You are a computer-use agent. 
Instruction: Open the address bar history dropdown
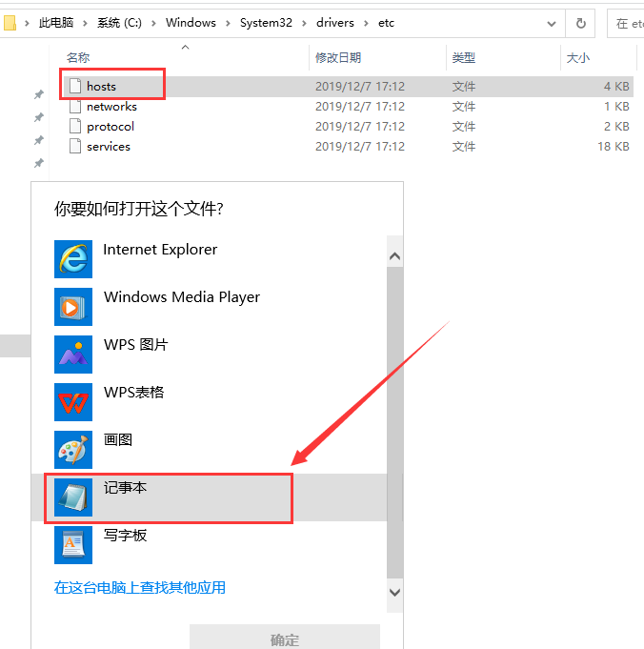click(552, 24)
